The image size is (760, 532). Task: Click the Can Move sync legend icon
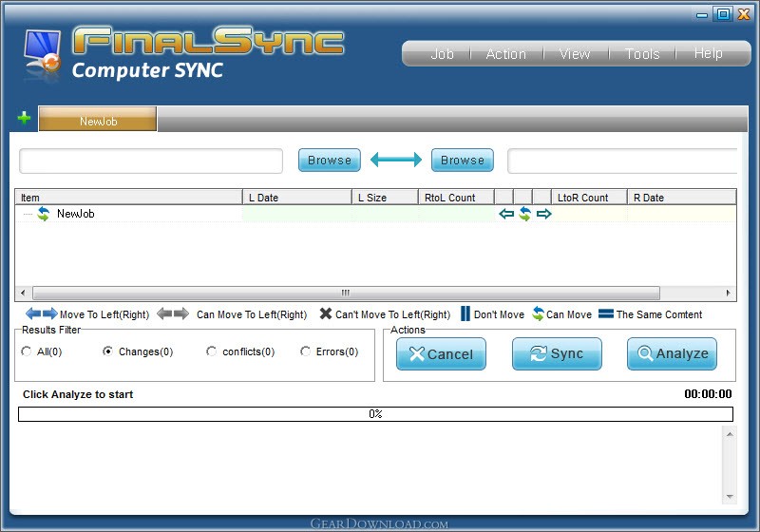click(538, 313)
